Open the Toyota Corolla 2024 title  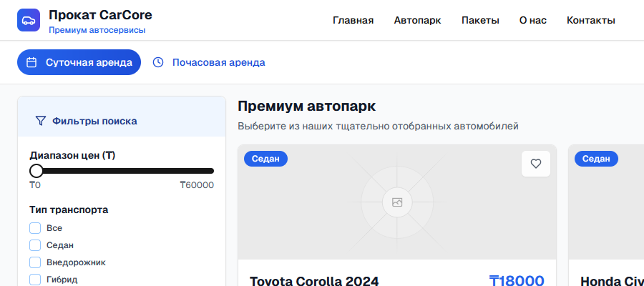[314, 282]
